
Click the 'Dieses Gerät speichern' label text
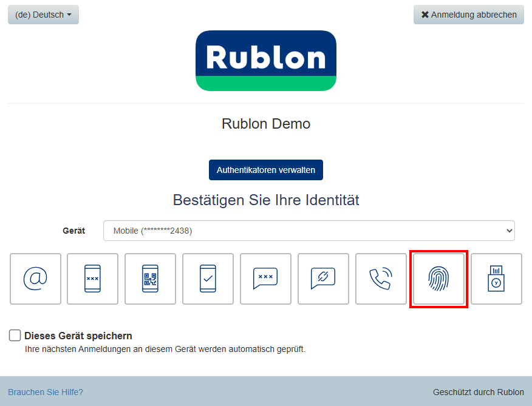coord(78,336)
